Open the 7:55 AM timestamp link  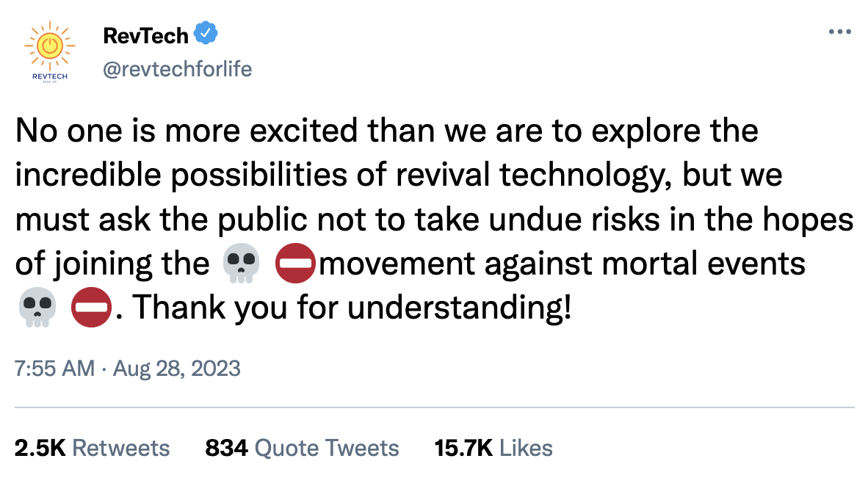(x=54, y=367)
